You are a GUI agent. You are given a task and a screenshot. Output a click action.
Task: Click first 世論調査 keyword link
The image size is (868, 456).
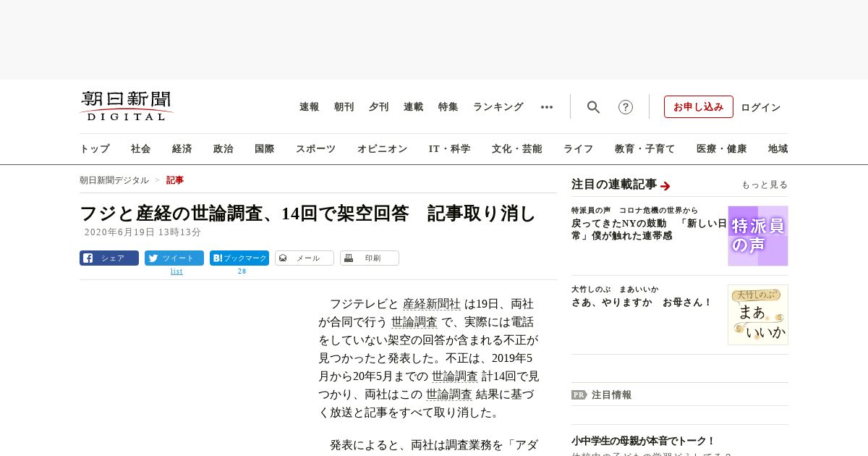pos(414,322)
